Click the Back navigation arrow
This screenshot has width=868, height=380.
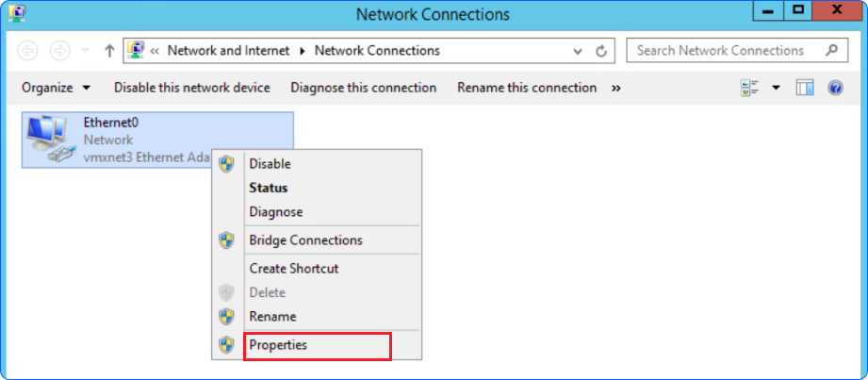(x=27, y=51)
